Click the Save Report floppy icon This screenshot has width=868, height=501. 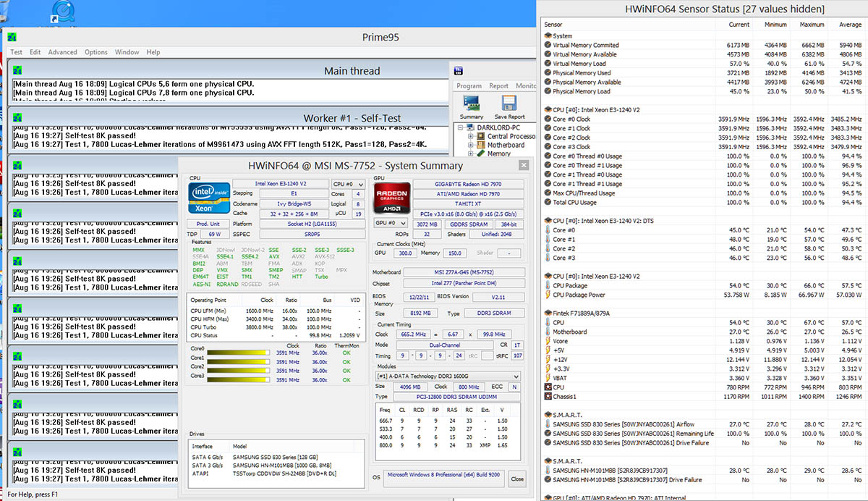pyautogui.click(x=509, y=103)
